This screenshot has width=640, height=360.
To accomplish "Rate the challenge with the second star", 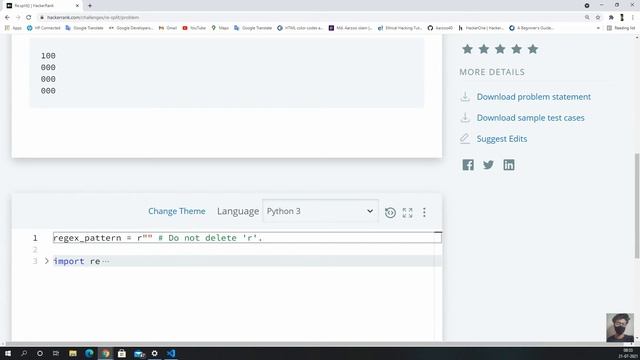I will coord(484,49).
